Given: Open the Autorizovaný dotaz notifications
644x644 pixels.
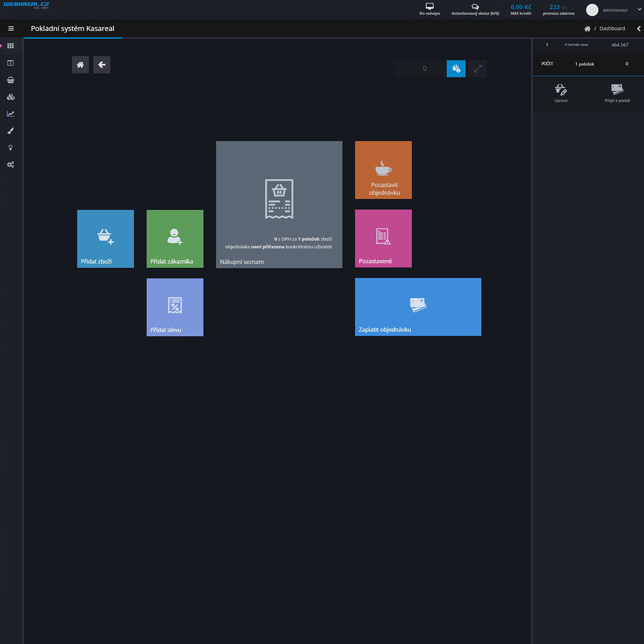Looking at the screenshot, I should pyautogui.click(x=475, y=9).
